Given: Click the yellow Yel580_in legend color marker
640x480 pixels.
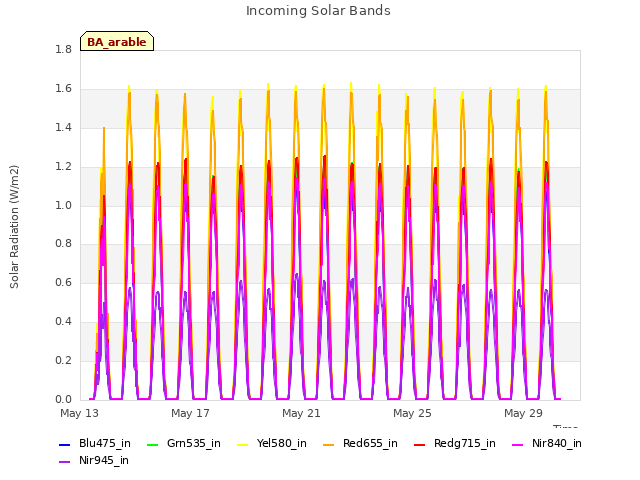Looking at the screenshot, I should [242, 444].
